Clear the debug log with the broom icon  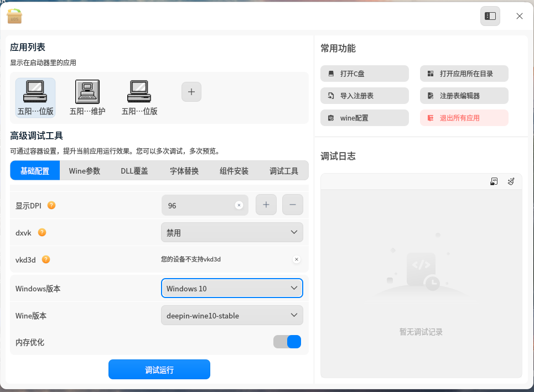tap(511, 182)
